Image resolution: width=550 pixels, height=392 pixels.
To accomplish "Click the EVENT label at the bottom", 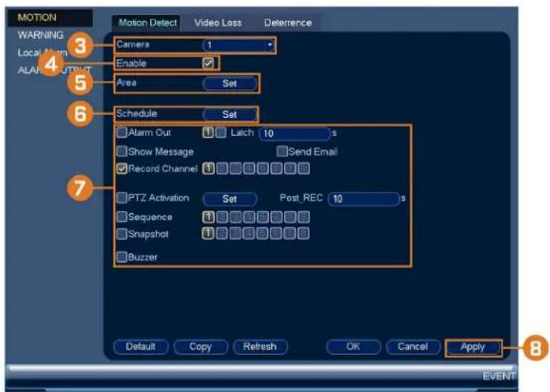I will [499, 376].
